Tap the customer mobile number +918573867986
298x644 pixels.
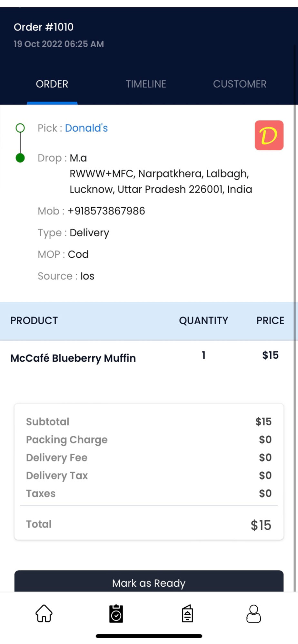pos(106,211)
